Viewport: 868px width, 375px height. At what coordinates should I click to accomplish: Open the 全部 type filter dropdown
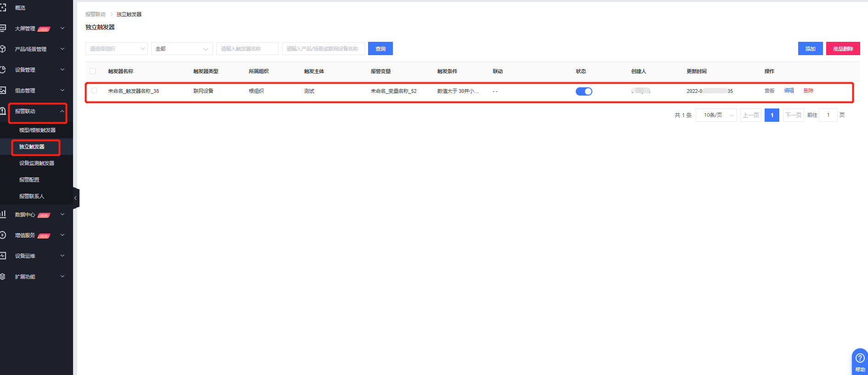(x=182, y=49)
